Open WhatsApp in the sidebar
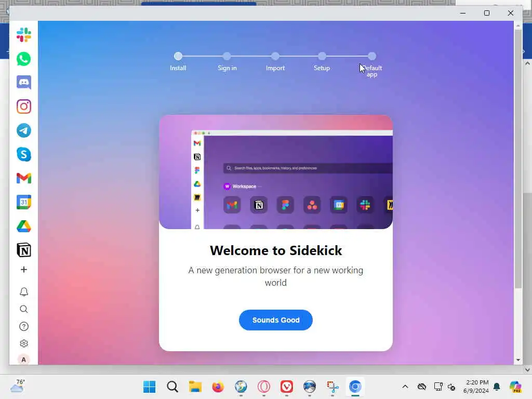This screenshot has height=399, width=532. tap(24, 59)
